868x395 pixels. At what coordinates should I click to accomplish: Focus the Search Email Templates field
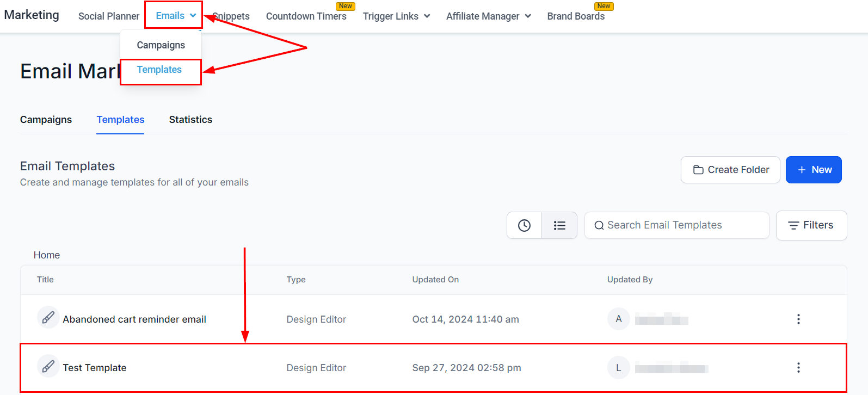coord(676,225)
